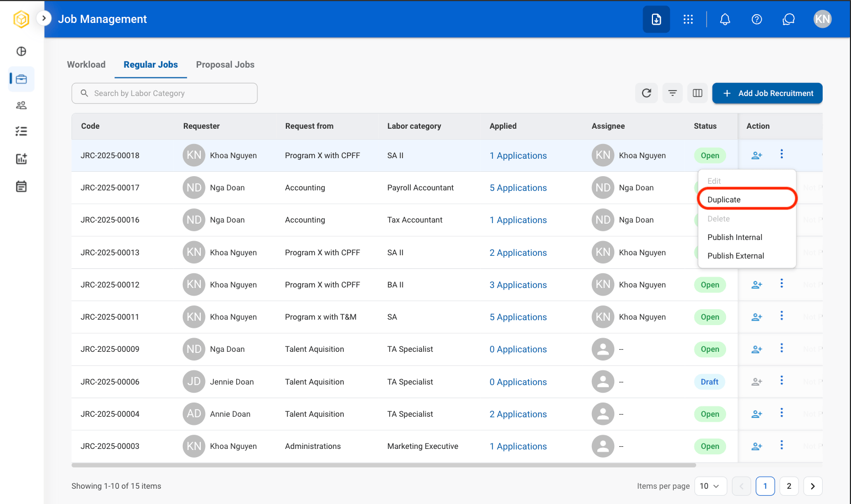Screen dimensions: 851x504
Task: Click the horizontal table scrollbar
Action: click(383, 465)
